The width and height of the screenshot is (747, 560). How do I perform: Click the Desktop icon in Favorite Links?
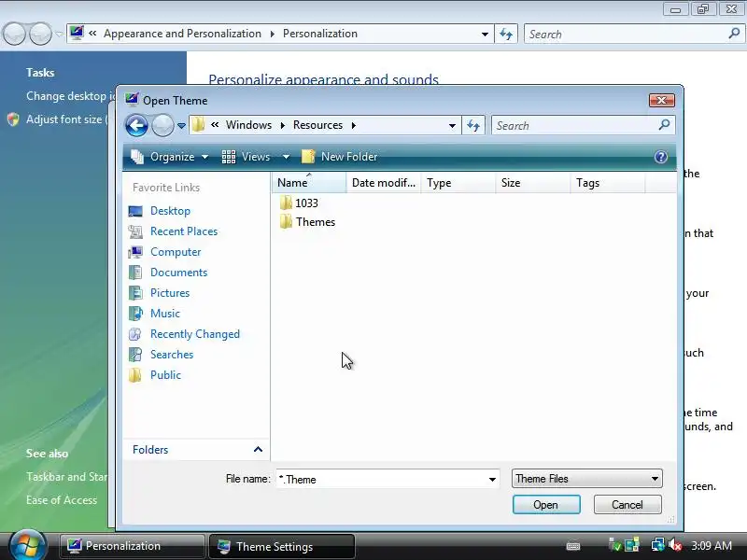pyautogui.click(x=135, y=211)
